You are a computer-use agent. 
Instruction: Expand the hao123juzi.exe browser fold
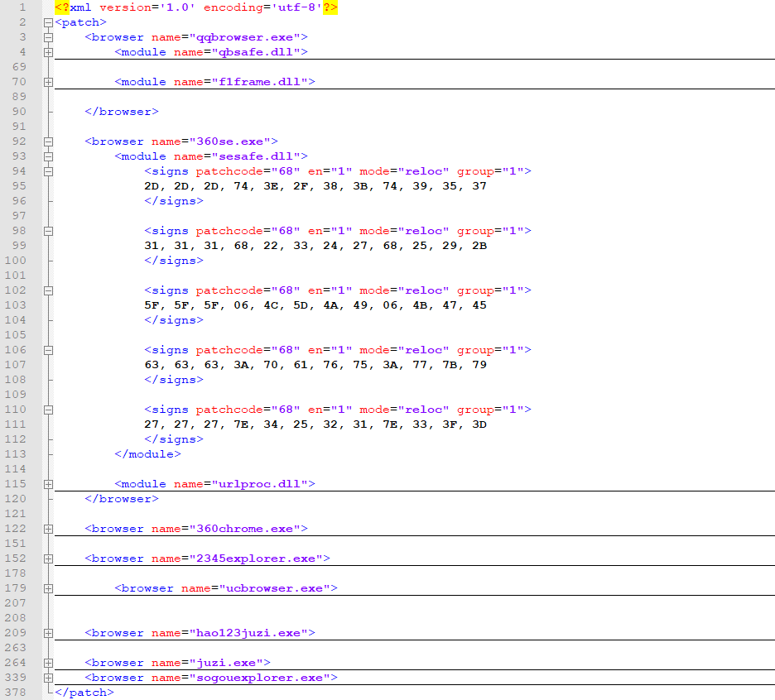click(x=48, y=633)
